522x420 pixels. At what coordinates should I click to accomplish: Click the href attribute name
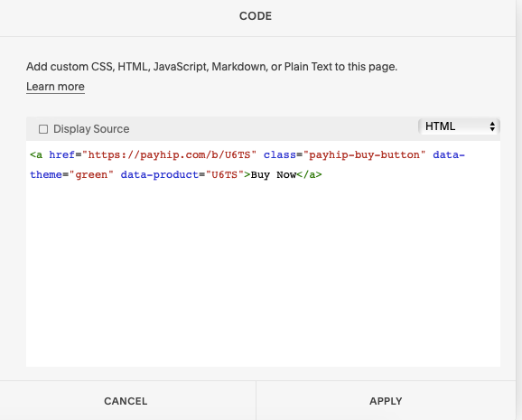[x=62, y=154]
